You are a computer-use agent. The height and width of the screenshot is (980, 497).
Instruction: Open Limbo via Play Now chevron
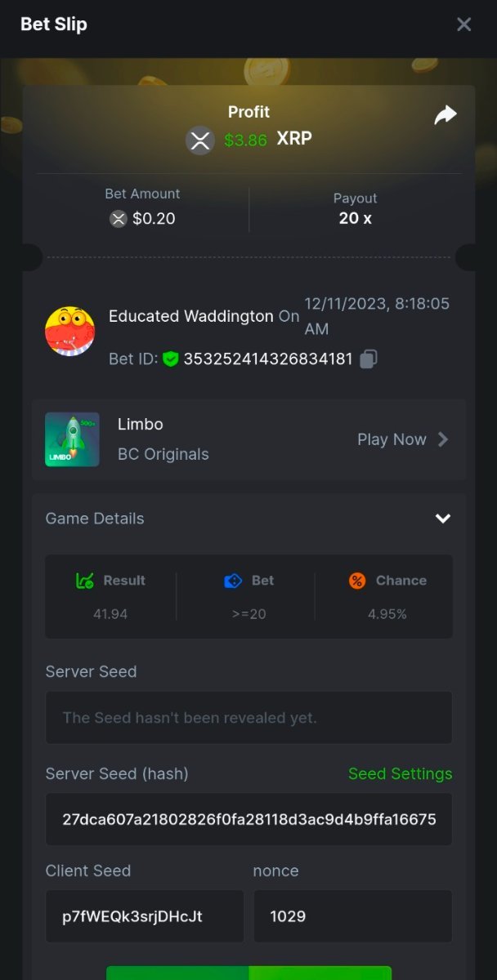click(x=443, y=439)
